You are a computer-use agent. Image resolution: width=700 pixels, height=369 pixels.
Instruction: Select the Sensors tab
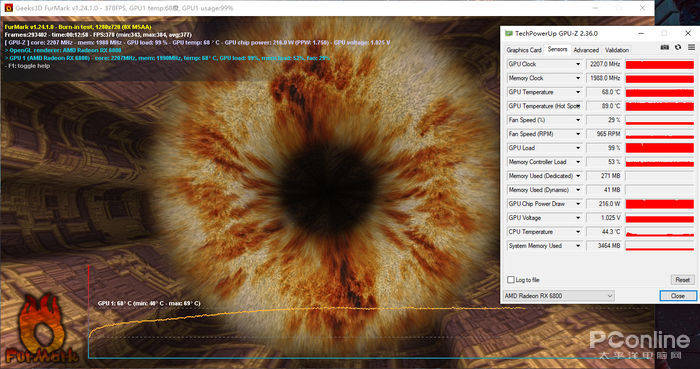coord(557,50)
